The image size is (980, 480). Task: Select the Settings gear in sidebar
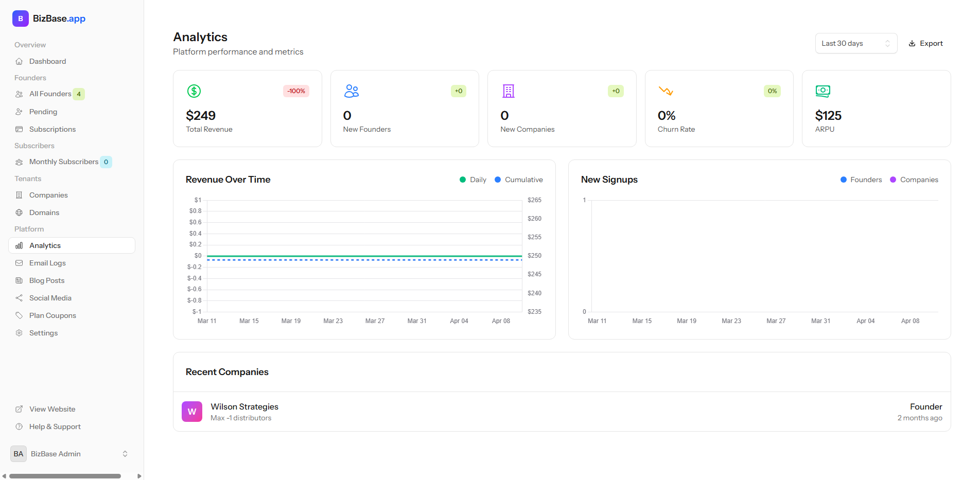[x=19, y=333]
